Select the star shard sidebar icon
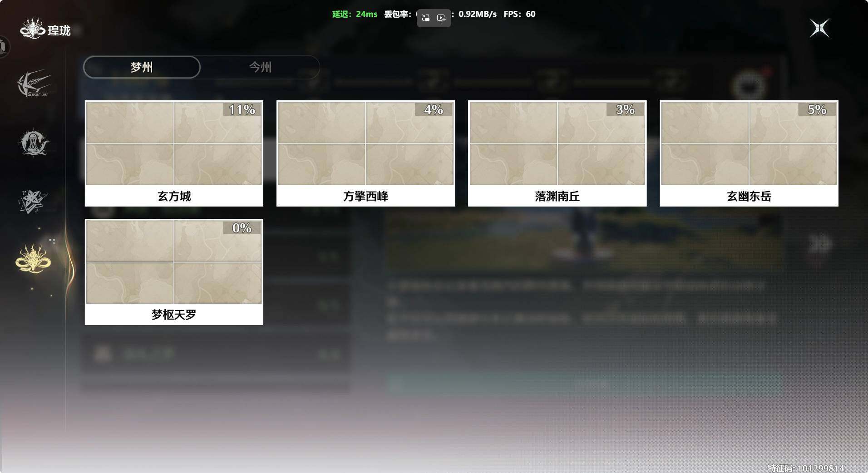Image resolution: width=868 pixels, height=473 pixels. [x=33, y=202]
